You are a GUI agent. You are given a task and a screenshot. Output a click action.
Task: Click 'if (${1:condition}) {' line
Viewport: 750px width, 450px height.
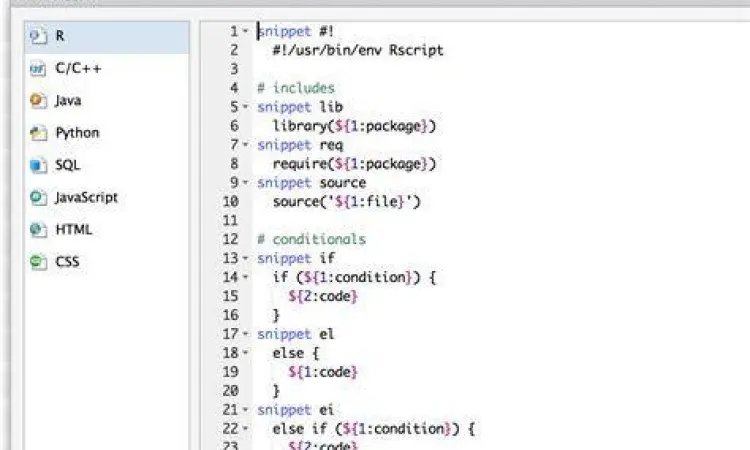tap(354, 277)
